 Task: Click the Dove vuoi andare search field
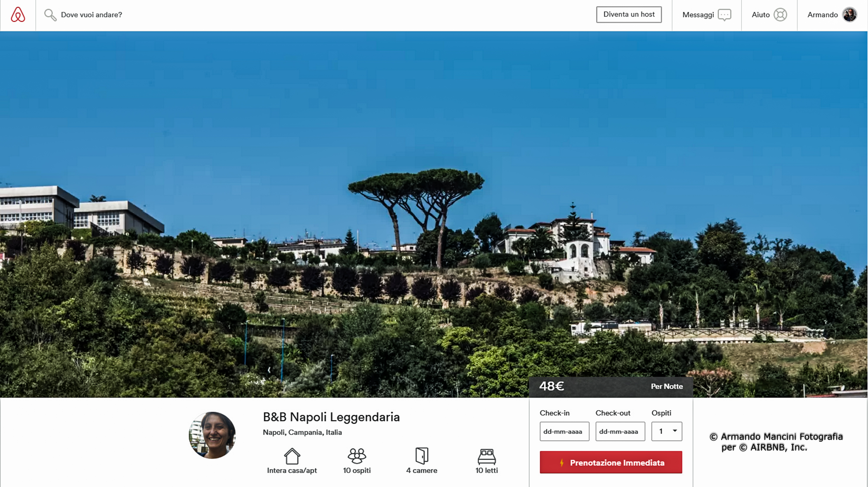point(91,15)
